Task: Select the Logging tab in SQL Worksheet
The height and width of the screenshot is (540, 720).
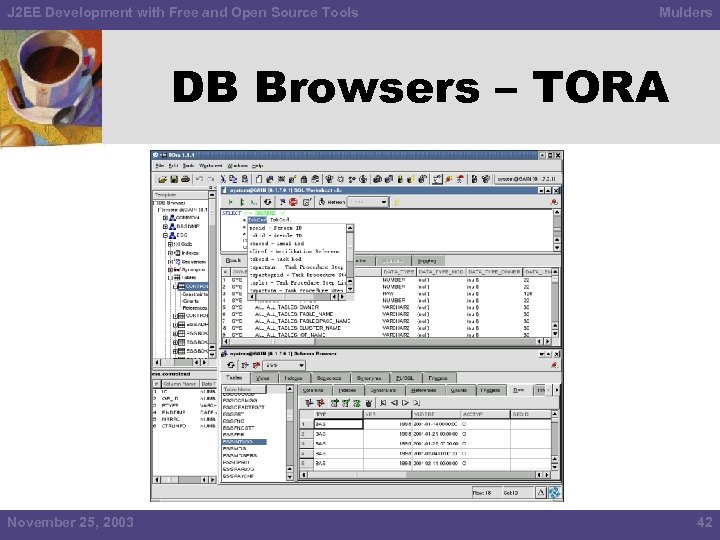Action: [427, 261]
